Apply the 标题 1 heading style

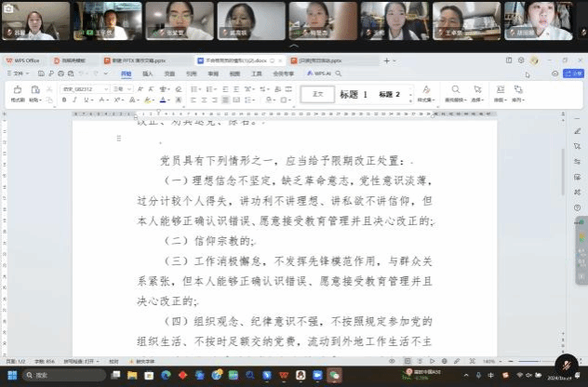tap(354, 94)
